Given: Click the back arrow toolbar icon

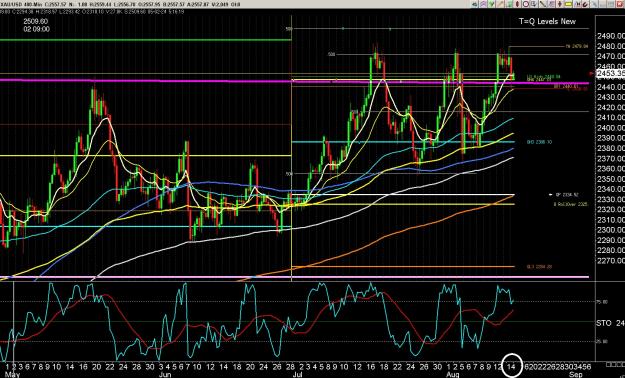Looking at the screenshot, I should 474,4.
